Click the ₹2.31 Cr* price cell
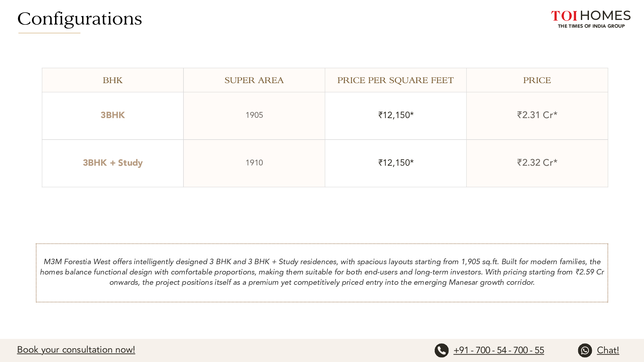The width and height of the screenshot is (644, 362). click(x=537, y=115)
